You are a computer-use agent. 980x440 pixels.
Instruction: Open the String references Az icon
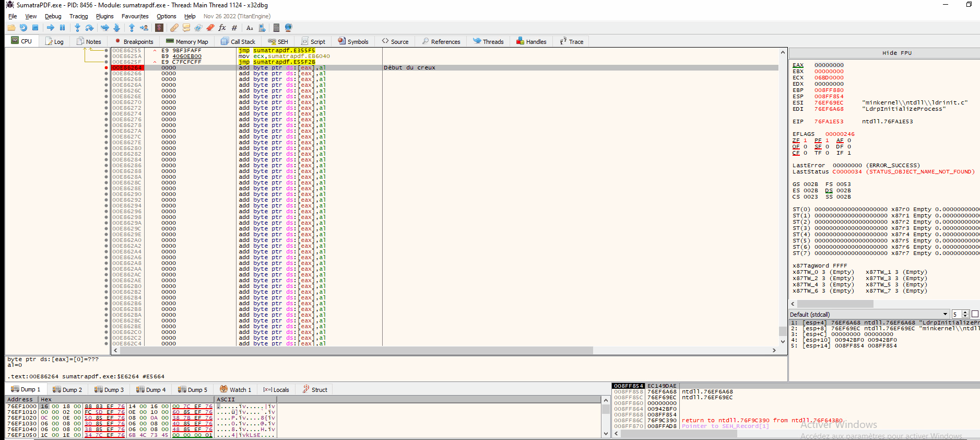[250, 28]
